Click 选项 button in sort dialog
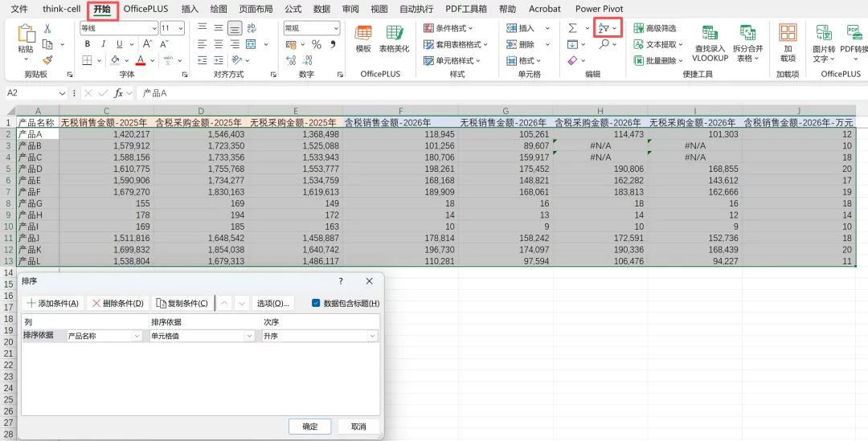The width and height of the screenshot is (868, 441). [273, 303]
